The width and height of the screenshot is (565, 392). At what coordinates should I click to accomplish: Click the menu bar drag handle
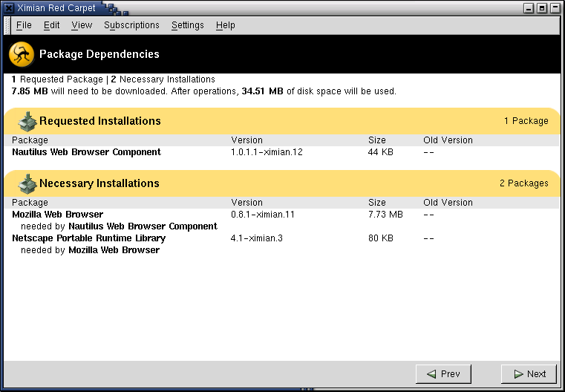click(x=7, y=25)
